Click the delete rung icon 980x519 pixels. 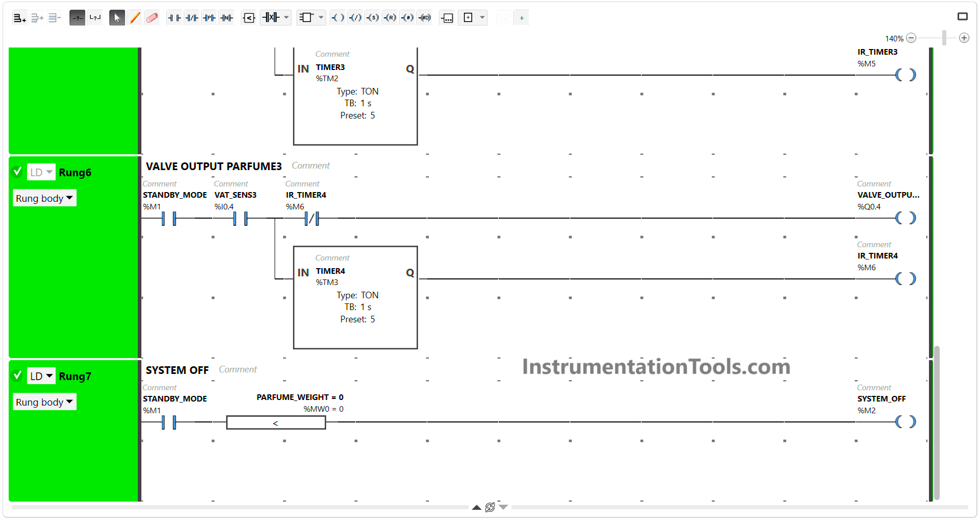tap(55, 18)
